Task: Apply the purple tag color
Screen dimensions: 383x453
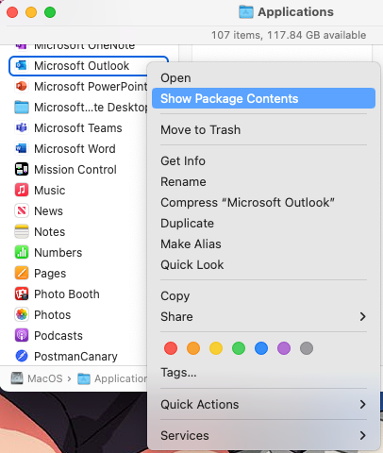Action: (284, 348)
